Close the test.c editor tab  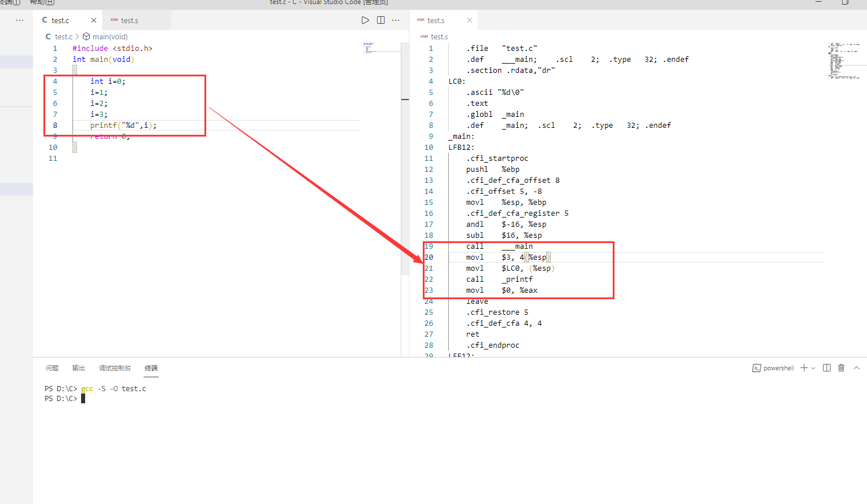coord(94,20)
